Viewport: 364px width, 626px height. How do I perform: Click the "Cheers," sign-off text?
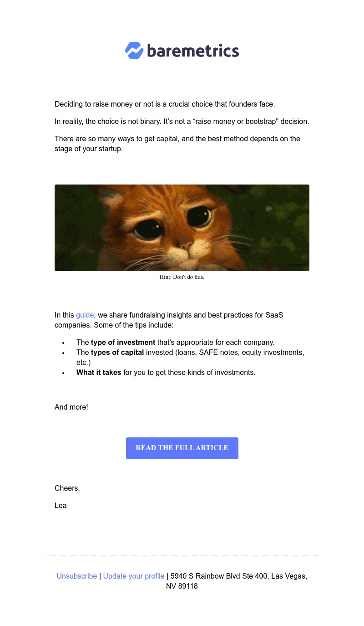pos(67,488)
